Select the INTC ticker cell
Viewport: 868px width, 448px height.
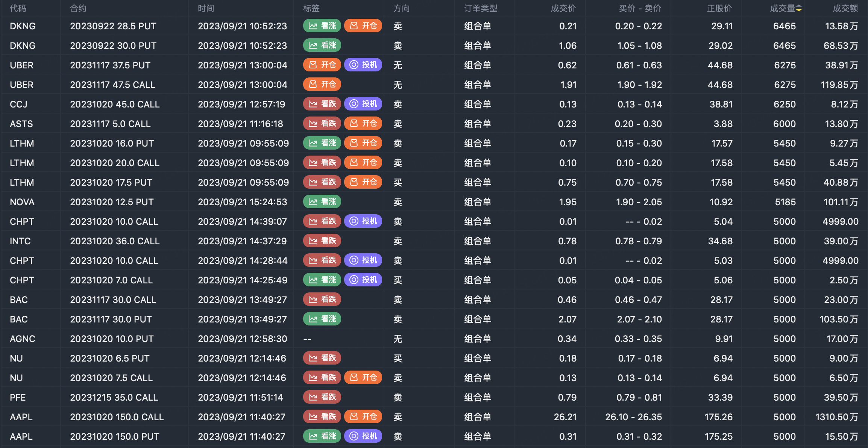point(20,241)
